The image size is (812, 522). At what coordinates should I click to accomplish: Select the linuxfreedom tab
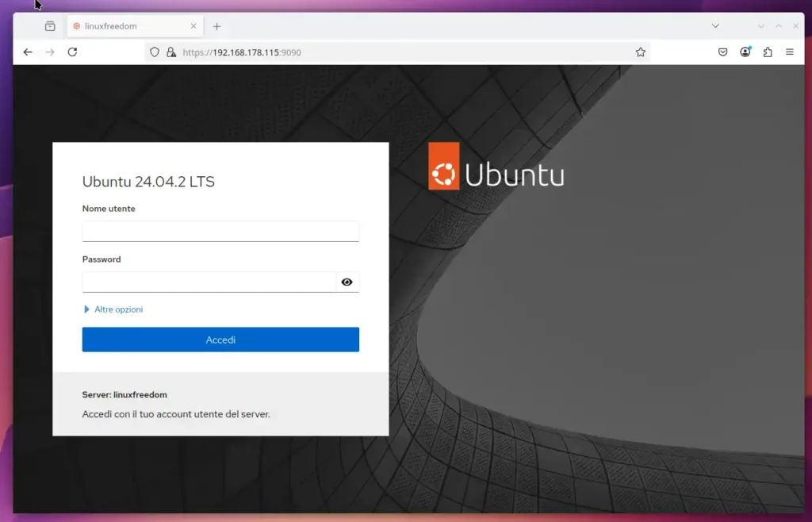[135, 26]
